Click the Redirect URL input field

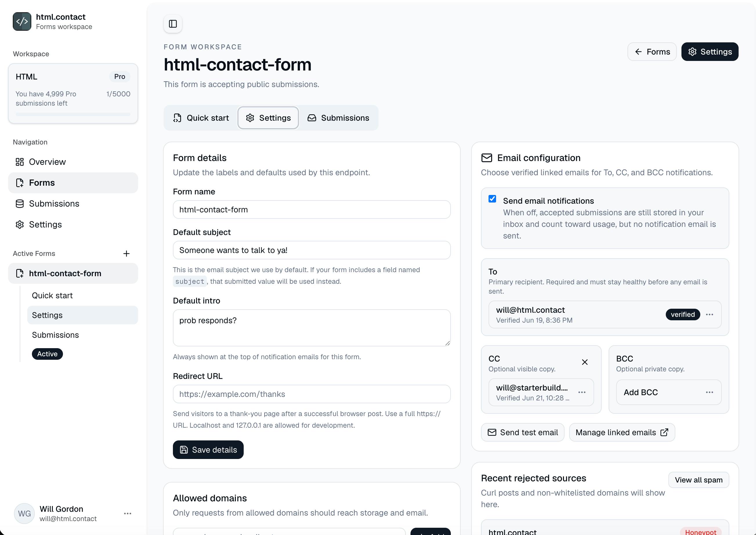pyautogui.click(x=312, y=394)
